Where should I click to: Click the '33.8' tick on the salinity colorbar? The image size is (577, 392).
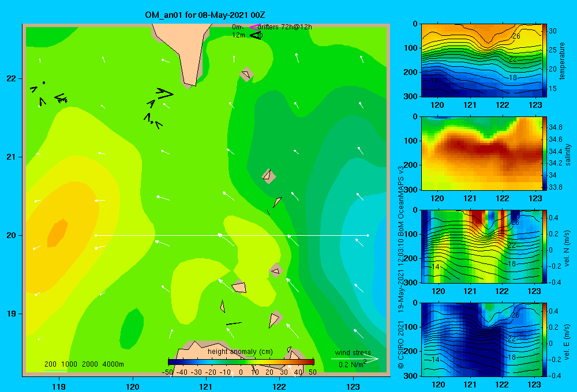tap(556, 187)
